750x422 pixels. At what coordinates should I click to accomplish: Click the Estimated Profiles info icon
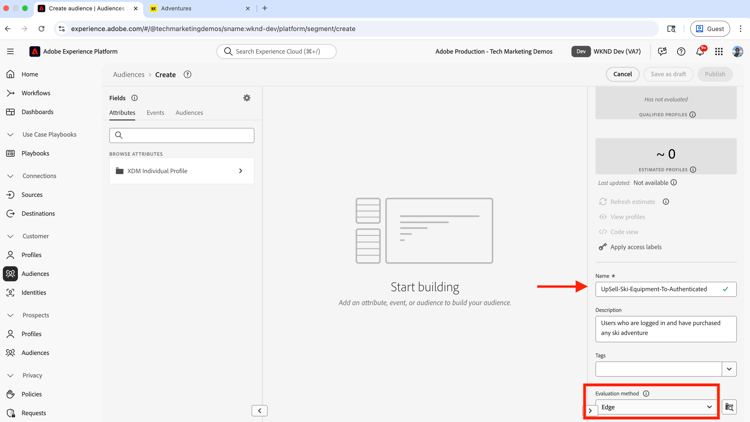coord(693,169)
